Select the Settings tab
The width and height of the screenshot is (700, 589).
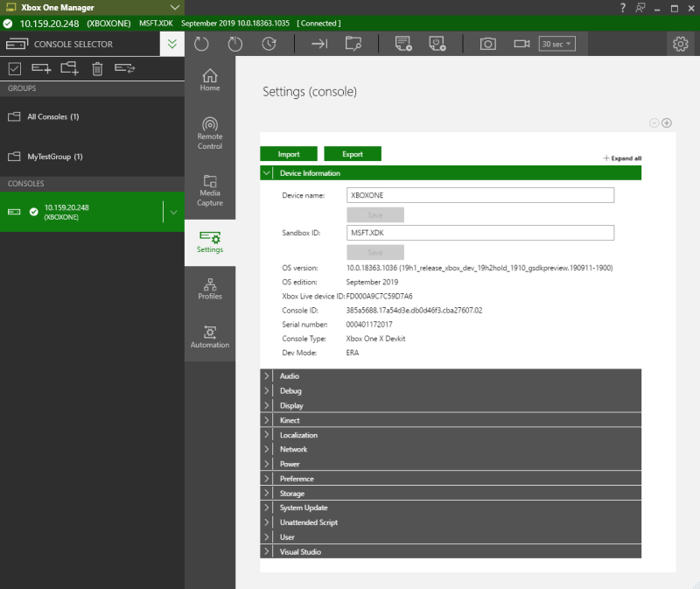pyautogui.click(x=210, y=242)
